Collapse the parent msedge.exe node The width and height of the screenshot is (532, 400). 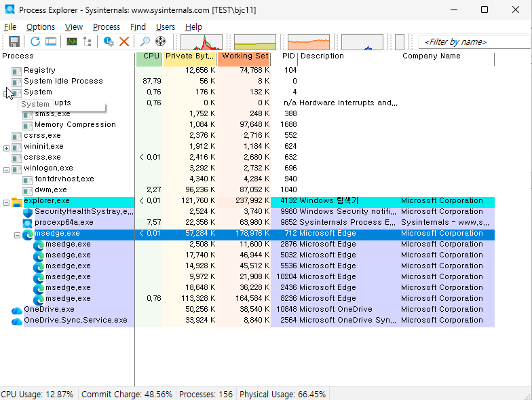tap(17, 234)
